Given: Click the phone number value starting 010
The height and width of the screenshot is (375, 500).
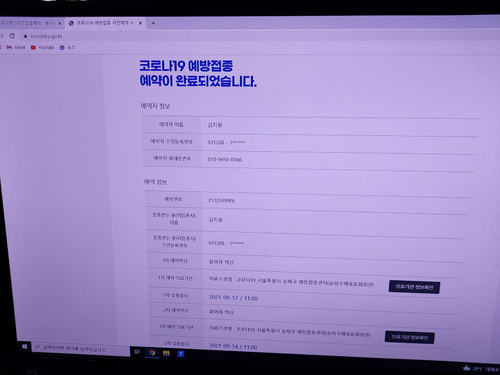Looking at the screenshot, I should click(225, 159).
